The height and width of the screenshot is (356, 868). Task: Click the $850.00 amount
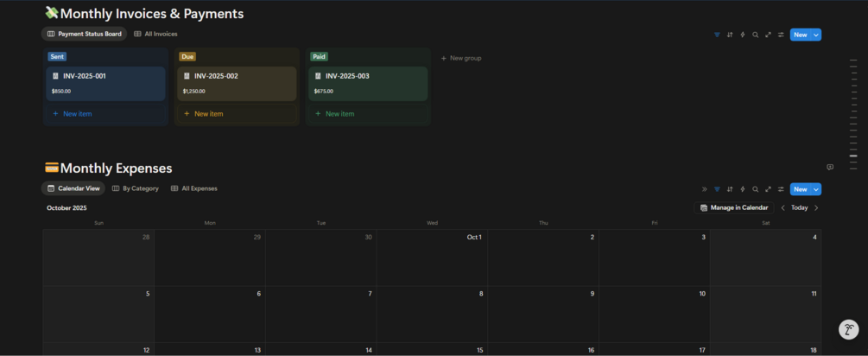click(61, 92)
